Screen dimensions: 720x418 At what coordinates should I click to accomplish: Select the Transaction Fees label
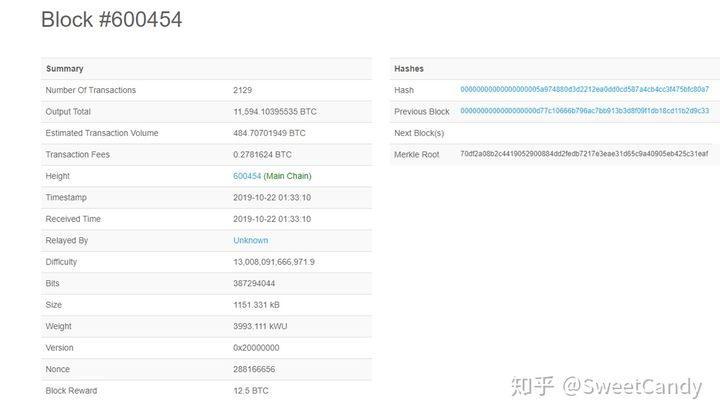(78, 155)
